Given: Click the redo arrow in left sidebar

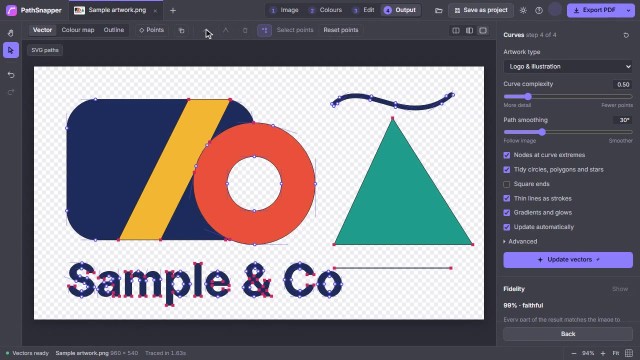Looking at the screenshot, I should 11,92.
